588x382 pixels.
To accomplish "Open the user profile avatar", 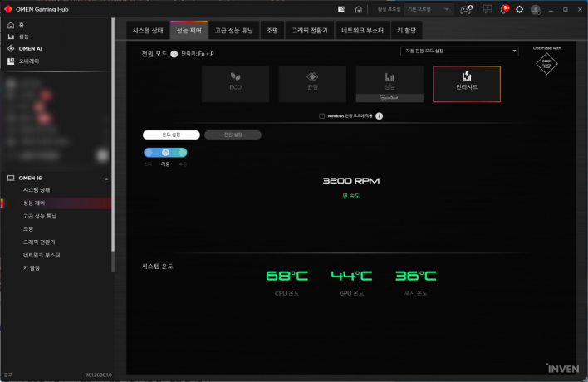I will click(536, 9).
